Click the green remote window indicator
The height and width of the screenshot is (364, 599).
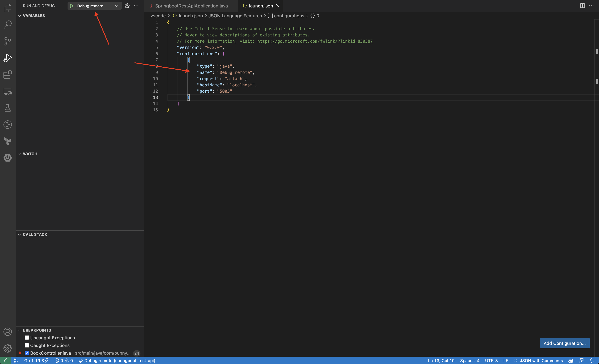coord(5,360)
